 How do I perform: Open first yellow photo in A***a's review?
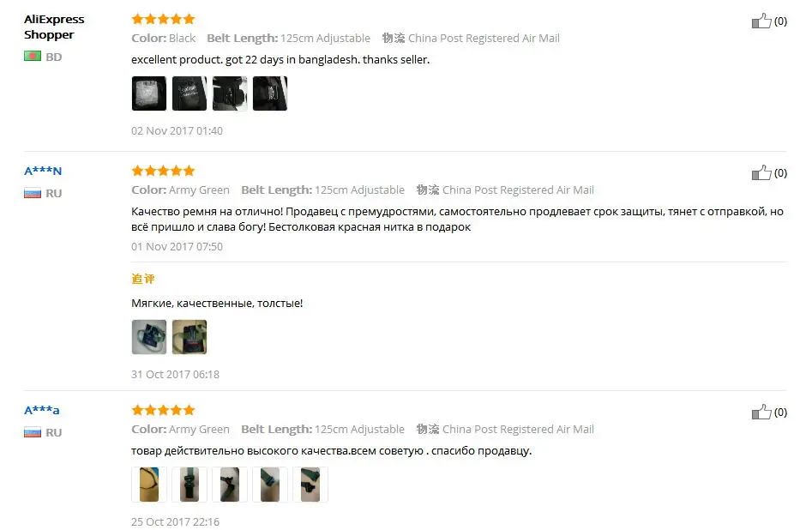pos(149,485)
